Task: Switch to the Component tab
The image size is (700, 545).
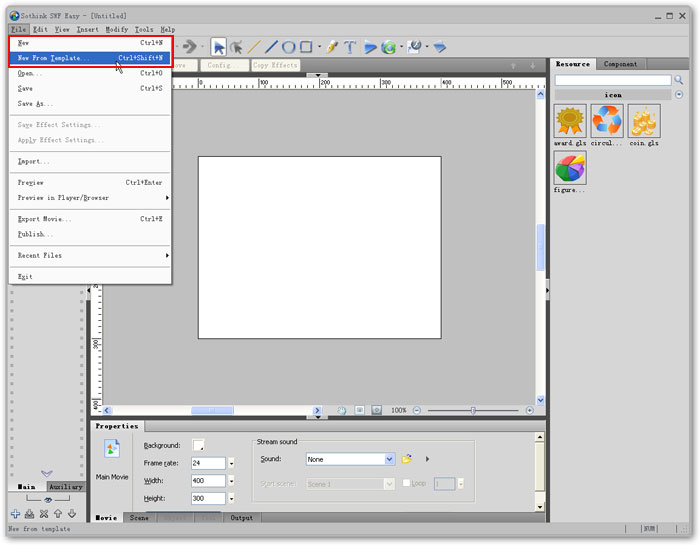Action: point(621,64)
